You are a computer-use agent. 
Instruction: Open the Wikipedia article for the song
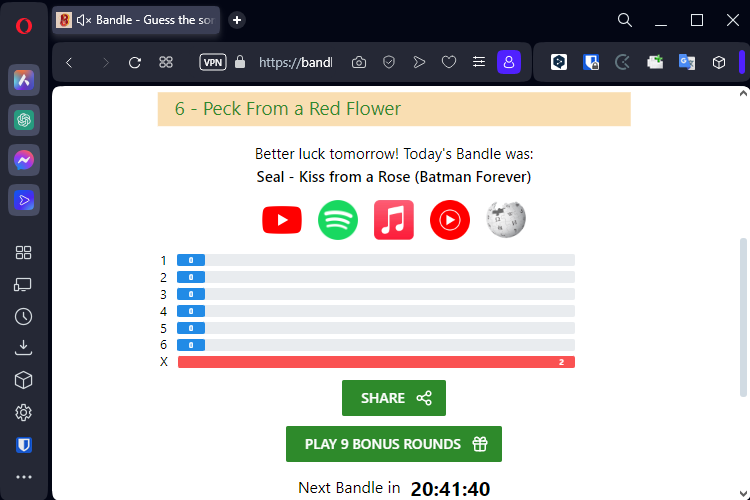[x=506, y=220]
